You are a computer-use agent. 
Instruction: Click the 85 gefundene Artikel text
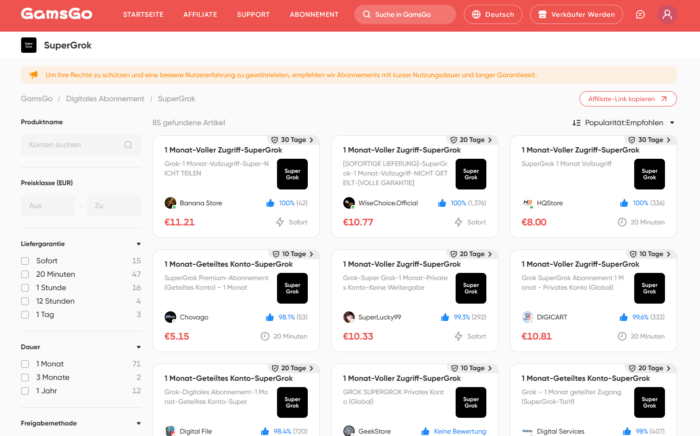(x=188, y=123)
